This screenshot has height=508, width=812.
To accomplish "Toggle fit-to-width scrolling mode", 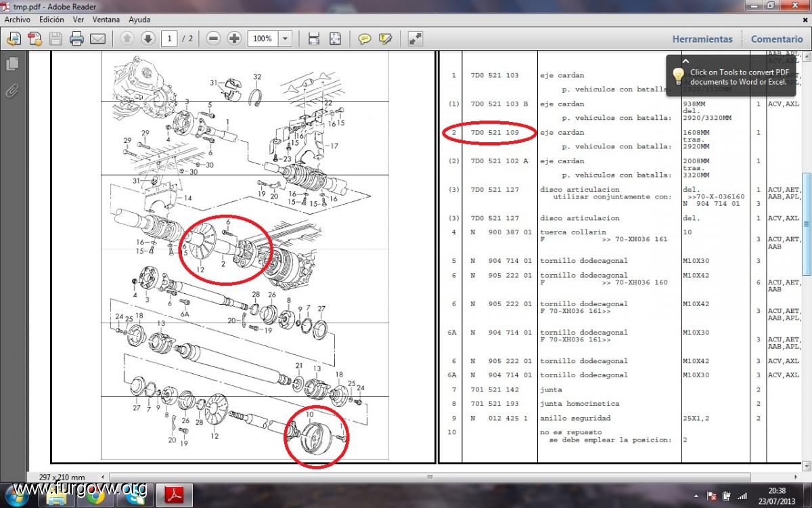I will tap(313, 39).
